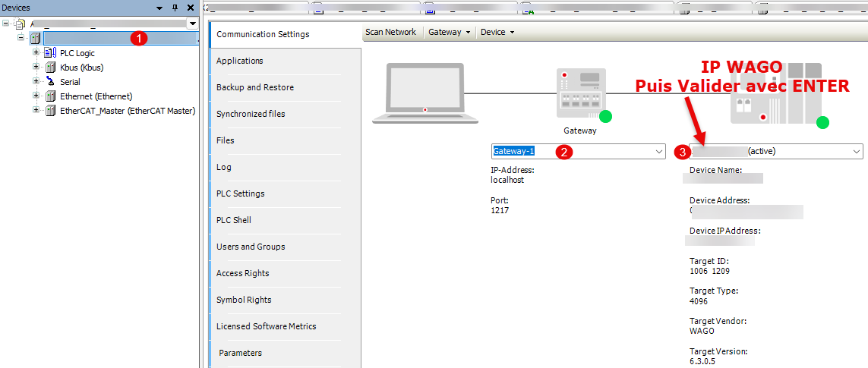The height and width of the screenshot is (368, 868).
Task: Open the Gateway-1 combo box dropdown
Action: click(658, 152)
